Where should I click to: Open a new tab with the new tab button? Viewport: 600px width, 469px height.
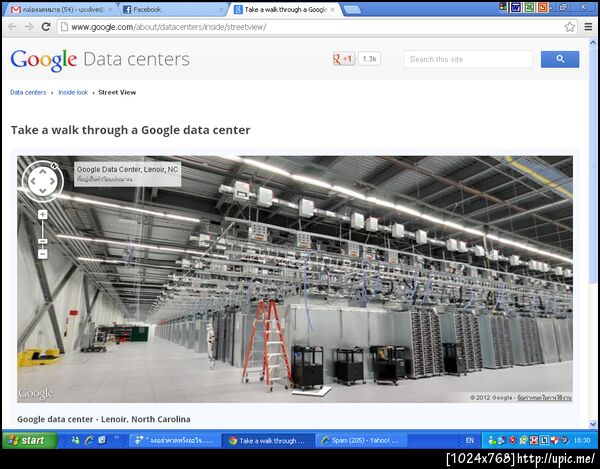(x=352, y=10)
